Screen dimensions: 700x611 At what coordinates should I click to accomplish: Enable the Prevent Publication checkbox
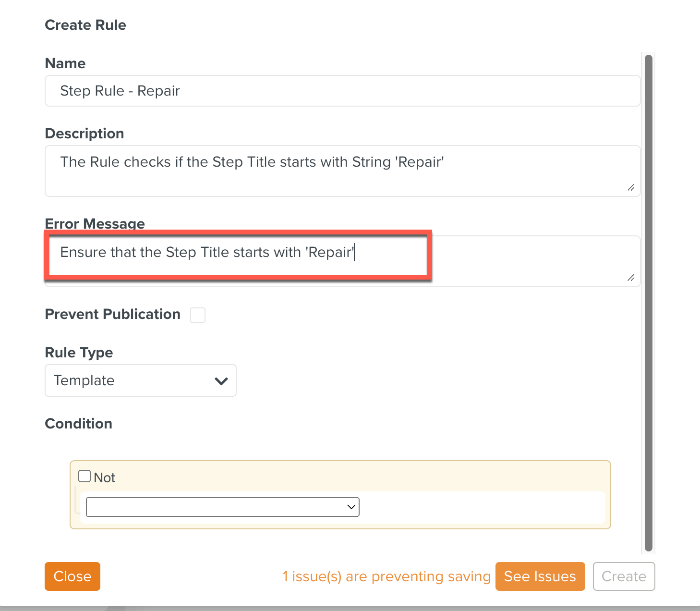pos(198,315)
